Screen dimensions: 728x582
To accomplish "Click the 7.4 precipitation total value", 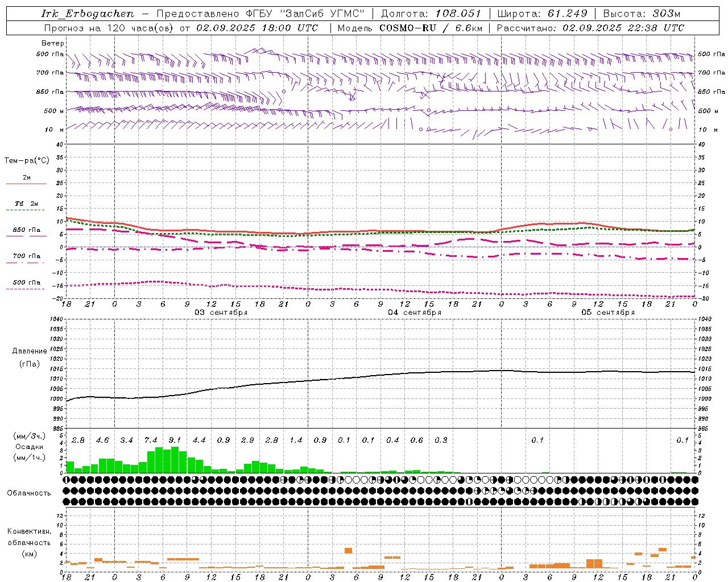I will pos(151,440).
